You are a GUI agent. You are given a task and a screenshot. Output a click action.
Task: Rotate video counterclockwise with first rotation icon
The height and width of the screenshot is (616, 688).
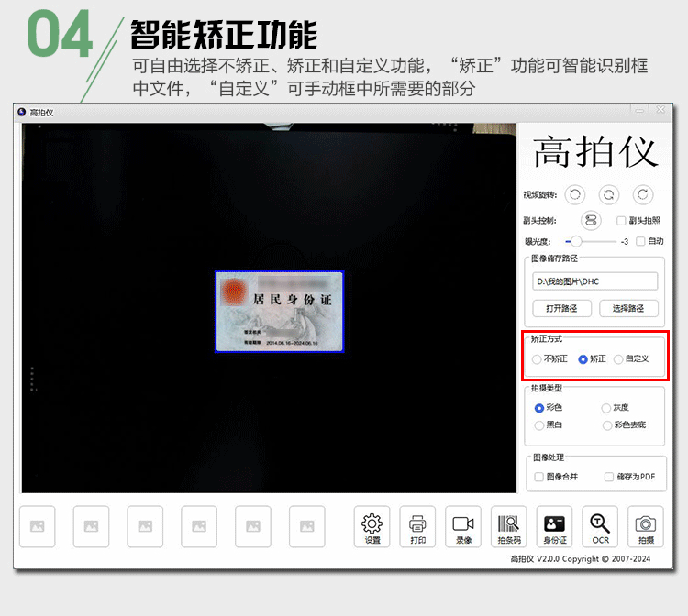tap(574, 194)
